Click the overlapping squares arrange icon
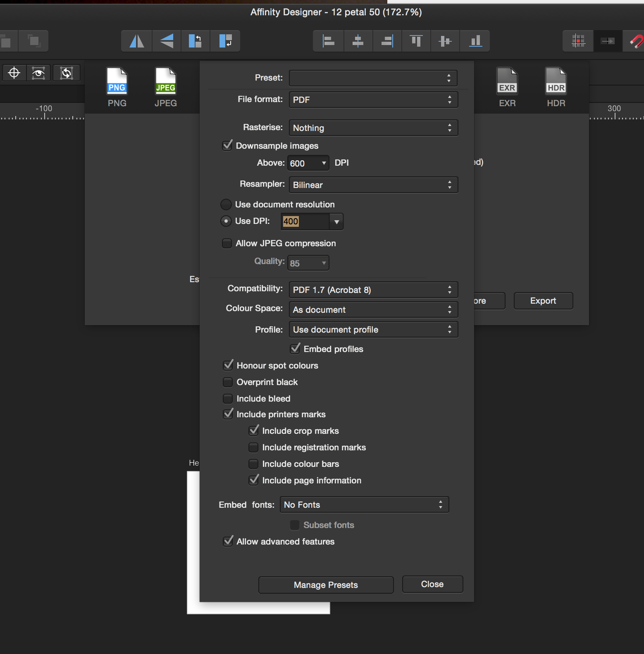 34,41
